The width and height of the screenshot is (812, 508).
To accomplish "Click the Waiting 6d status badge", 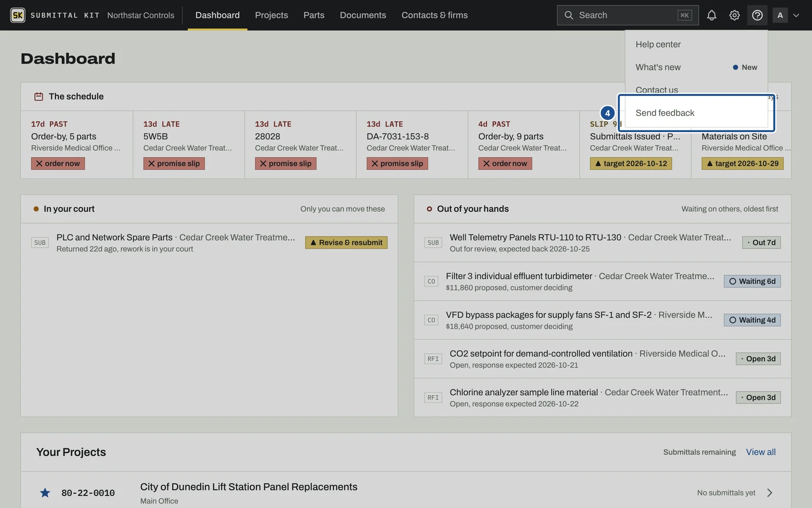I will 752,281.
